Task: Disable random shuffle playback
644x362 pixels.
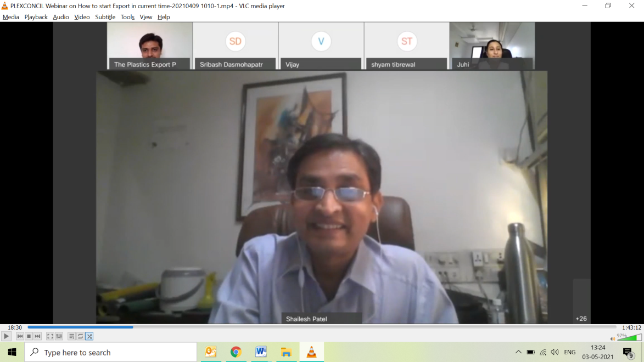Action: (89, 336)
